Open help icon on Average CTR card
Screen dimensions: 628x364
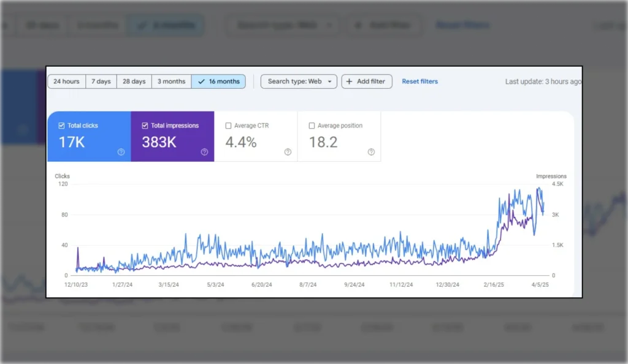[288, 152]
